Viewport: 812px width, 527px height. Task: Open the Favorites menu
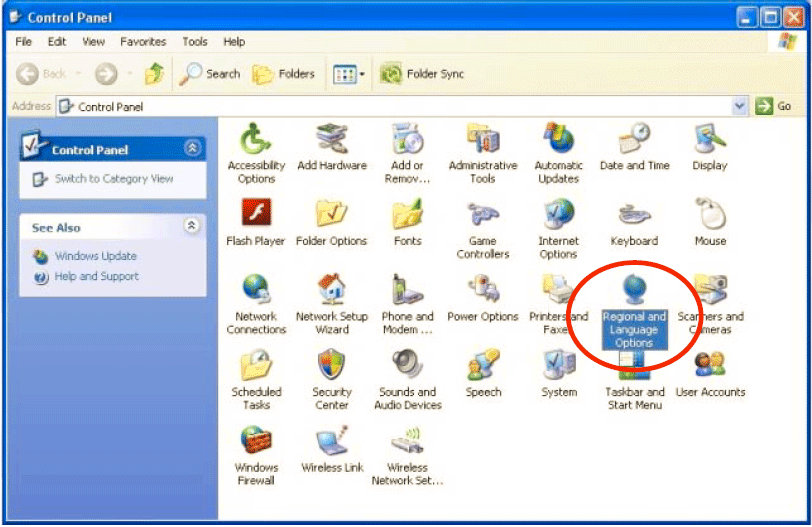(x=143, y=41)
